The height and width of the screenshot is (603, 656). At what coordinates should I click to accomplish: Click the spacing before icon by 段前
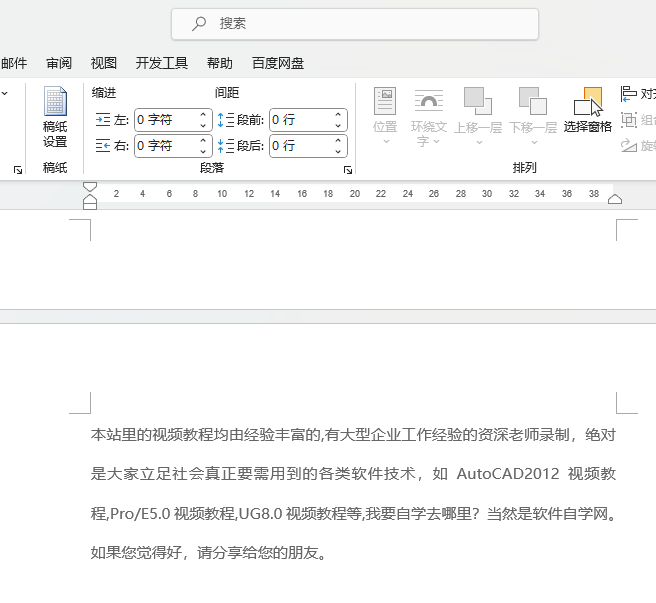[226, 120]
